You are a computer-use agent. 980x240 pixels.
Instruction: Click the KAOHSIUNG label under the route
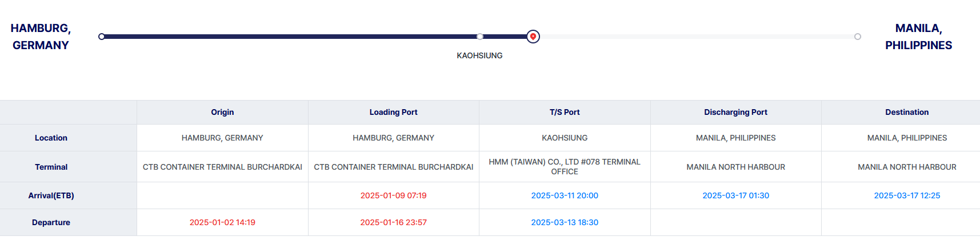pos(480,55)
